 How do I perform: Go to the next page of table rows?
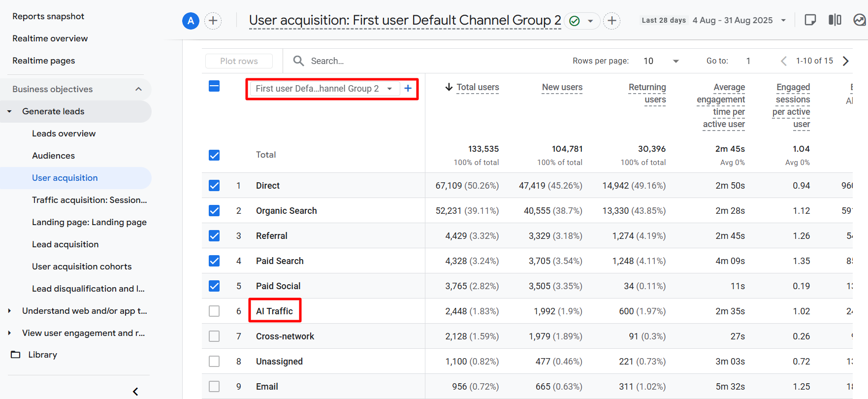(x=846, y=61)
